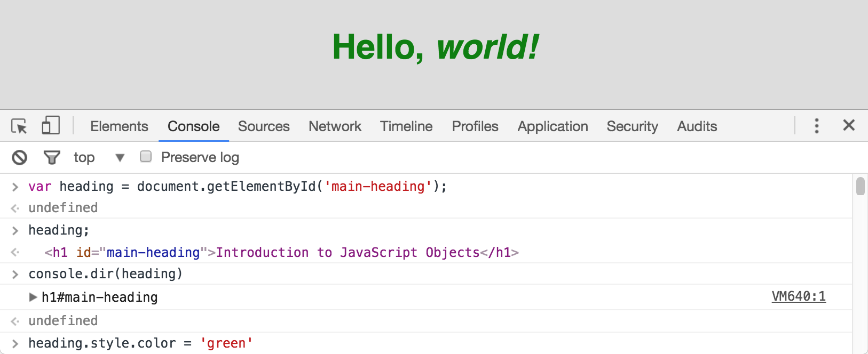868x354 pixels.
Task: Open the Audits tab
Action: tap(697, 126)
